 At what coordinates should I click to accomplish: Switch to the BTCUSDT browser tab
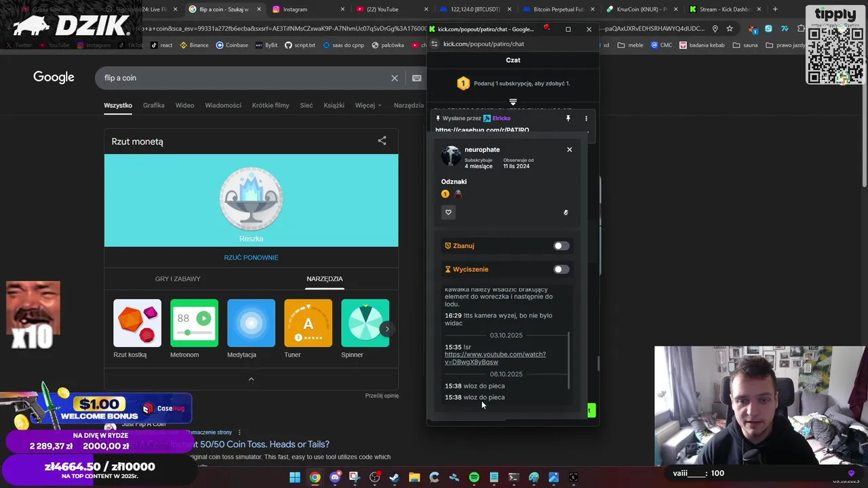[x=475, y=9]
